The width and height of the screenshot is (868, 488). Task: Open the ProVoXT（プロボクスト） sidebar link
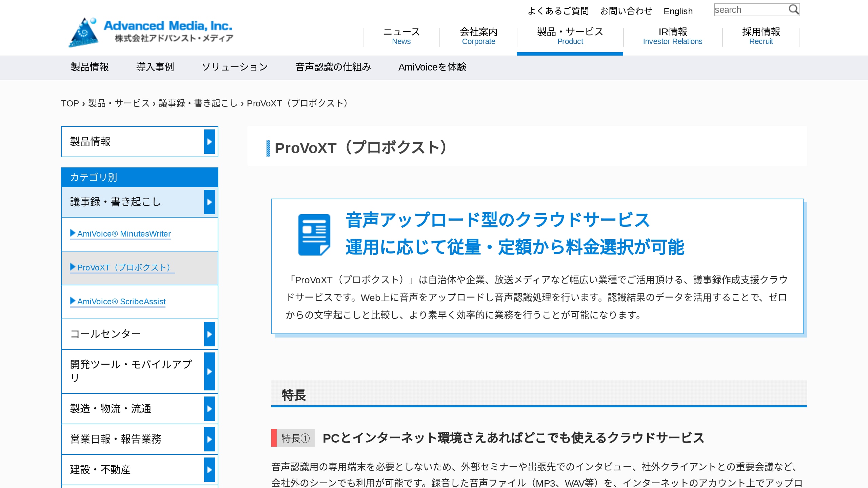122,268
